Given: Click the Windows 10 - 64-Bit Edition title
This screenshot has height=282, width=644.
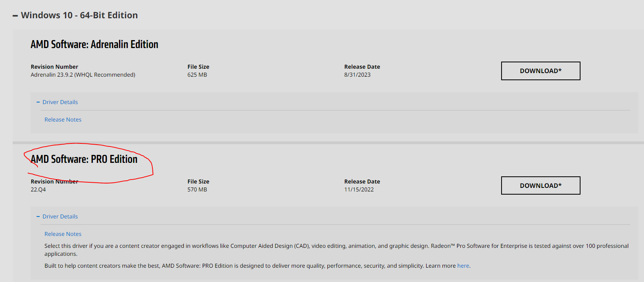Looking at the screenshot, I should 79,15.
